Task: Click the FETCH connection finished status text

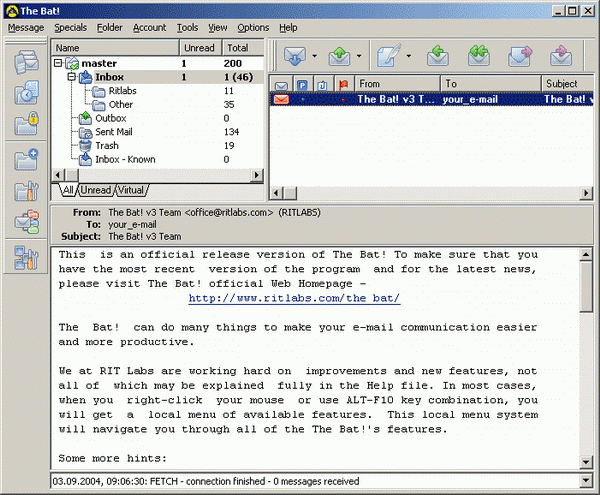Action: (x=205, y=481)
